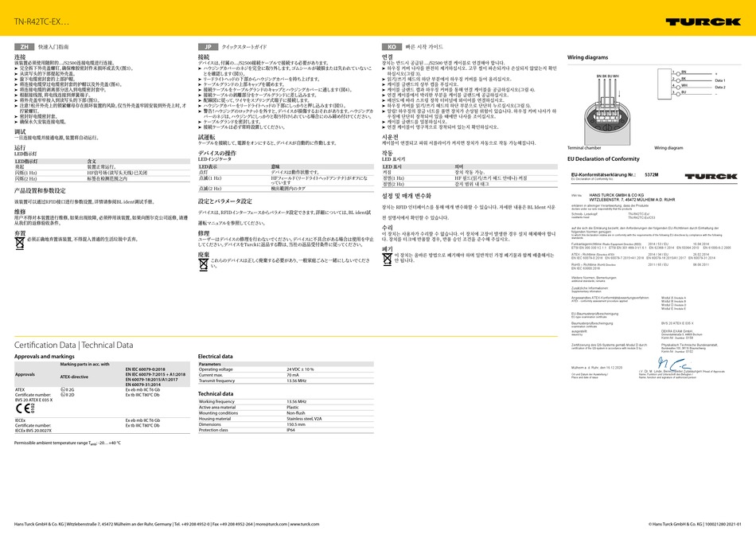Click the Wiring diagrams heading
The image size is (756, 535).
pos(587,57)
